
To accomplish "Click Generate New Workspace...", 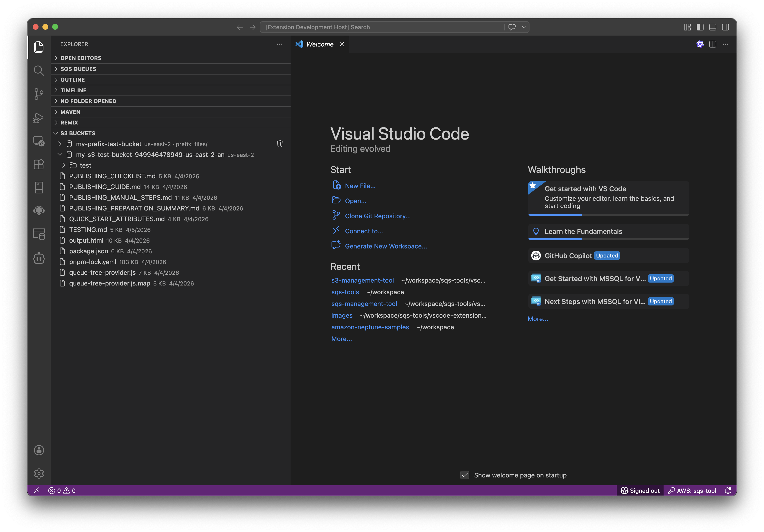I will (x=386, y=246).
